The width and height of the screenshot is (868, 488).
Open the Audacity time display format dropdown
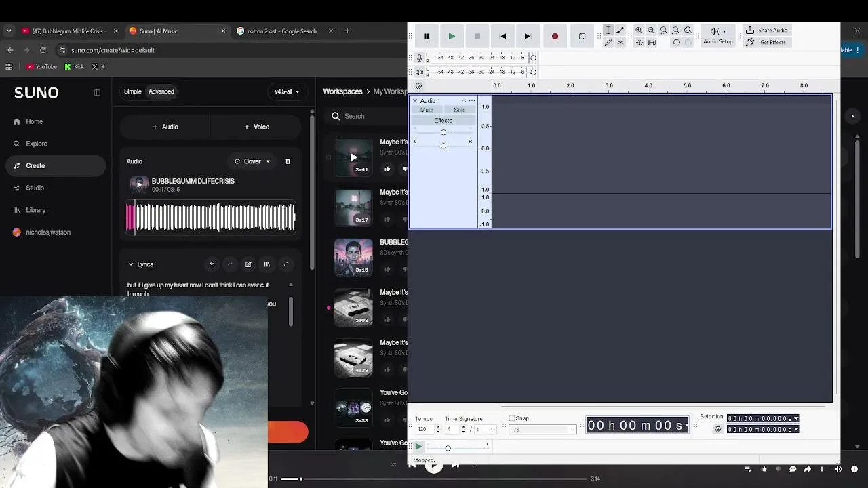point(687,426)
